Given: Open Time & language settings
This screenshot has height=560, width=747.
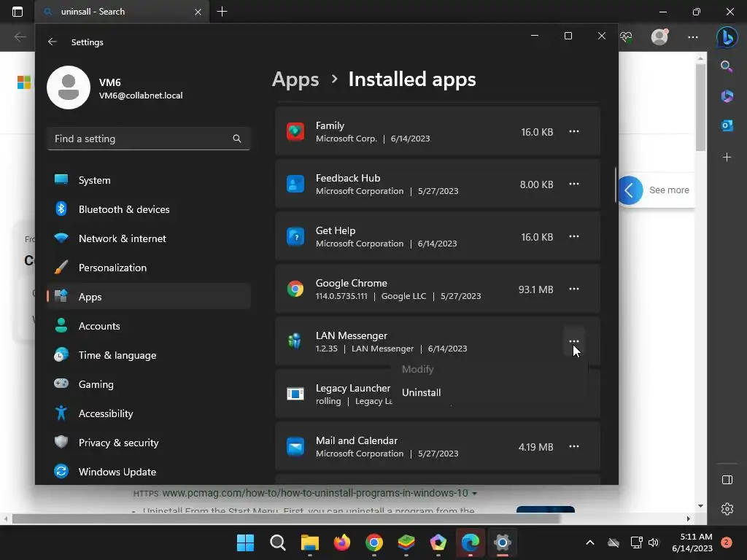Looking at the screenshot, I should point(149,355).
